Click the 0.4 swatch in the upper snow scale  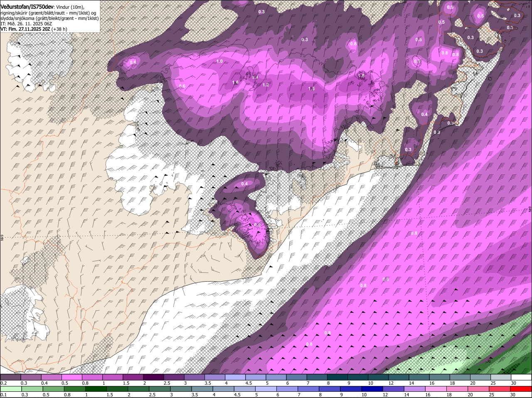51,377
